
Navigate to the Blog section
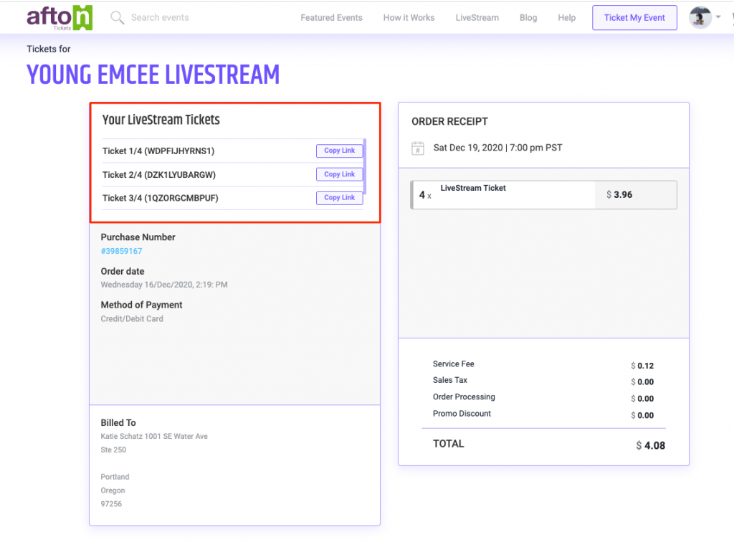pyautogui.click(x=528, y=17)
